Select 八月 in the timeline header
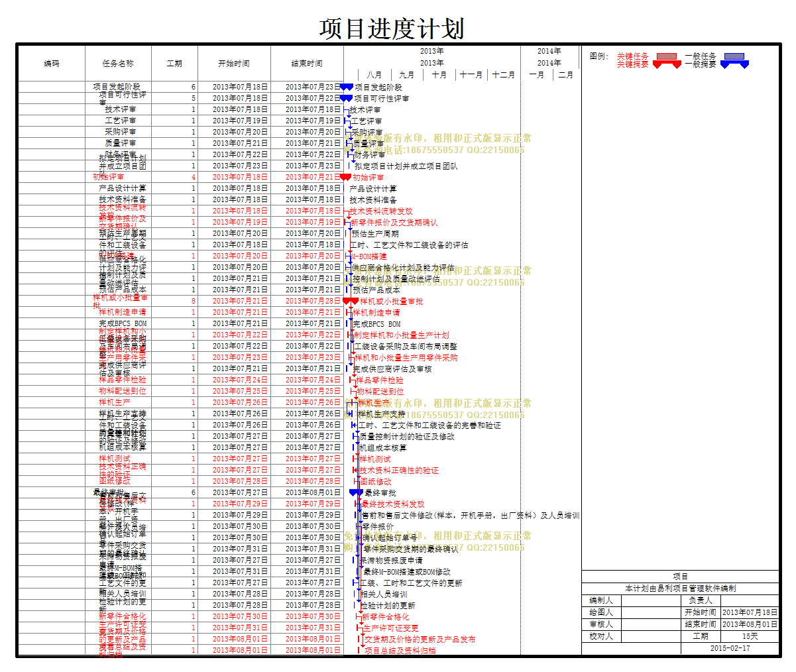Screen dimensions: 796x672 (x=374, y=75)
